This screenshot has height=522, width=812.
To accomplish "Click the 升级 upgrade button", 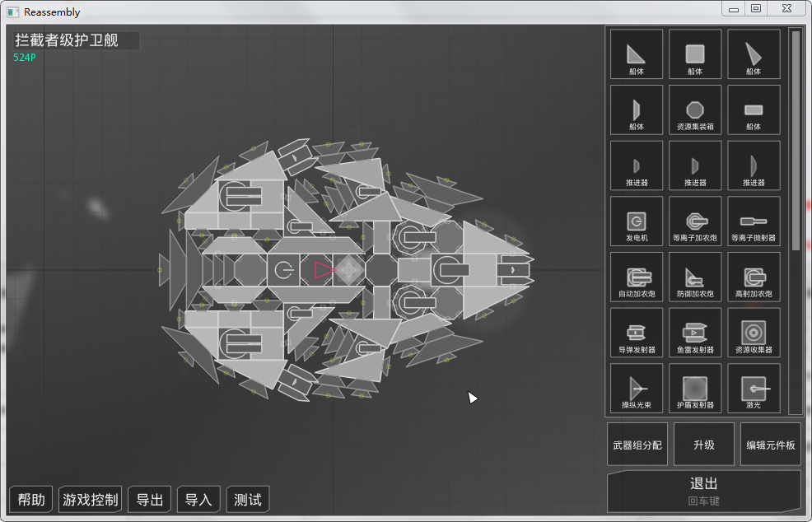I will pos(703,445).
